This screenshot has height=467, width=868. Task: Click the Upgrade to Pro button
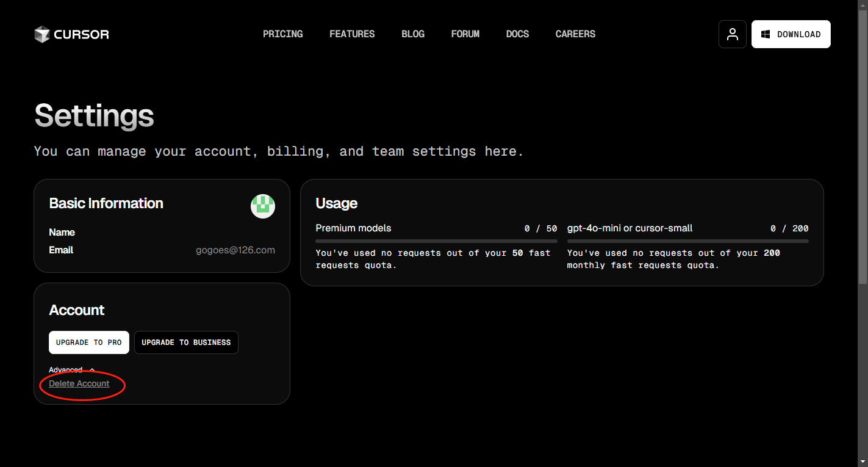click(89, 342)
